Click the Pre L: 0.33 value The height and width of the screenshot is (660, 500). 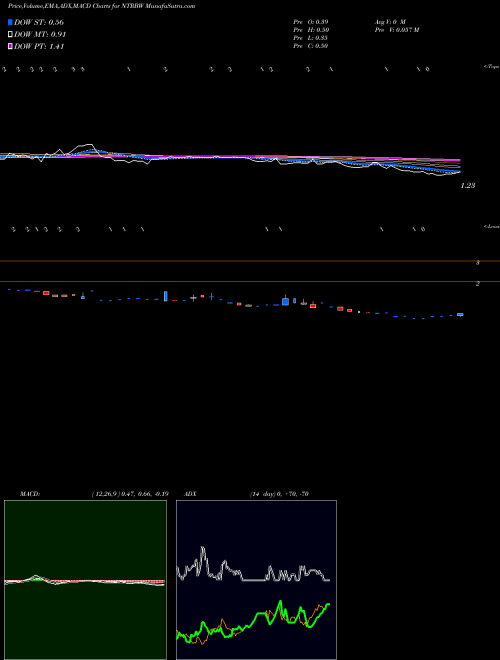[311, 38]
